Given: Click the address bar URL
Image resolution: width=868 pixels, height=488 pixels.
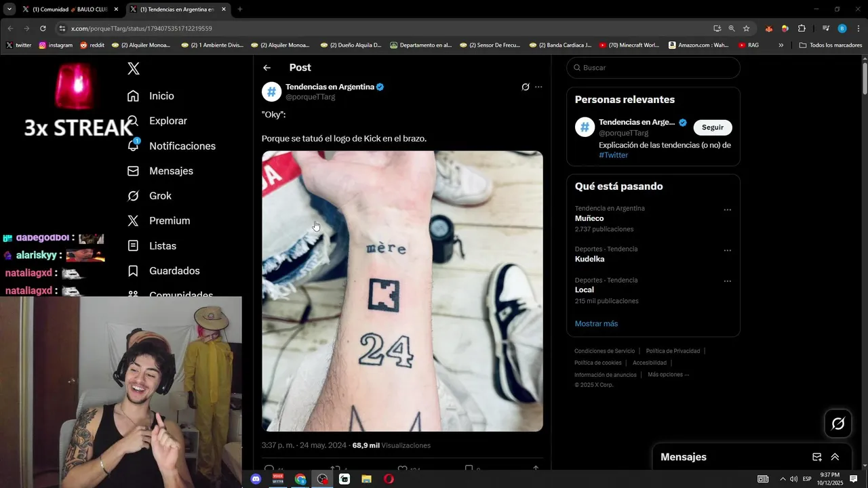Looking at the screenshot, I should click(141, 28).
